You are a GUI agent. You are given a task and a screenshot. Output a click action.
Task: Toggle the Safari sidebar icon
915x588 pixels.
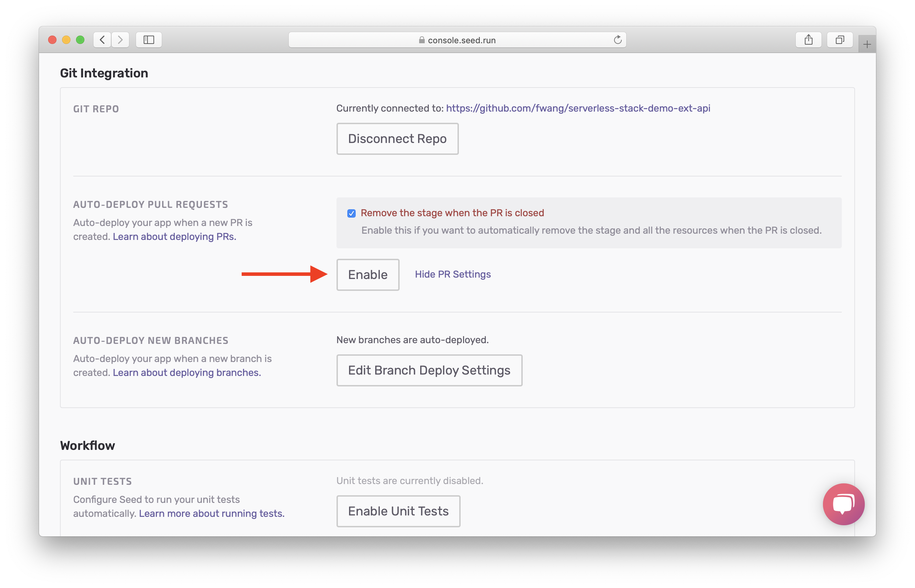click(x=149, y=40)
